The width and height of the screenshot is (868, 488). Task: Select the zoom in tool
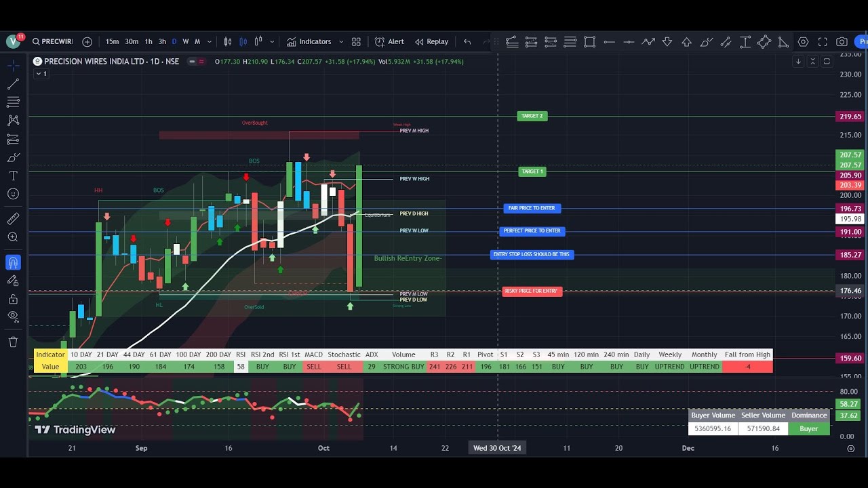click(x=13, y=237)
